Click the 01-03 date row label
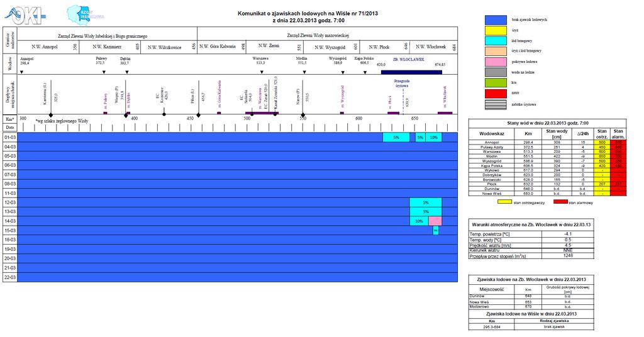 point(10,138)
